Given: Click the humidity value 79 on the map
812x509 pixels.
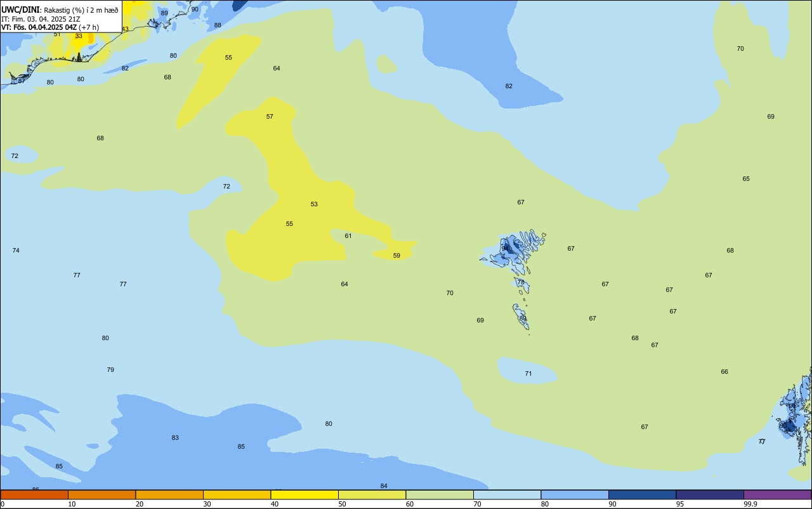Looking at the screenshot, I should coord(110,370).
